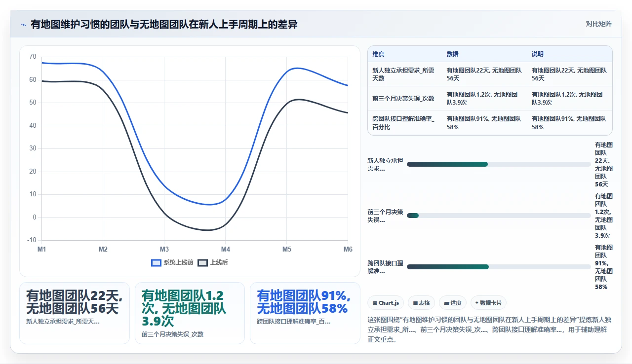
Task: Click the 跨团队接口理解准... progress row label
Action: coord(385,267)
